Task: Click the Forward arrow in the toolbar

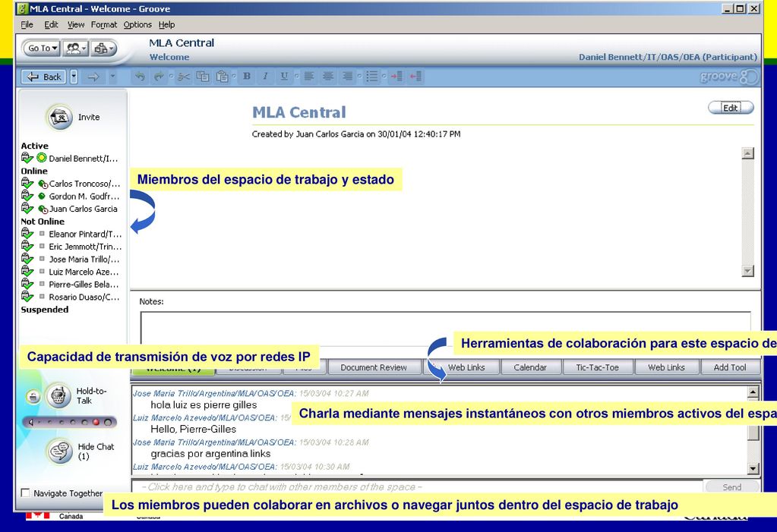Action: point(93,77)
